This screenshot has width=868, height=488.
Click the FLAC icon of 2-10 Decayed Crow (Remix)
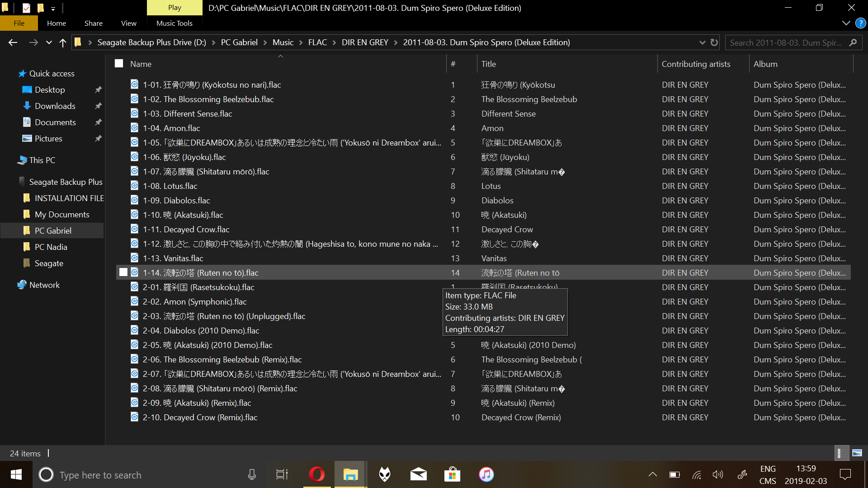[x=134, y=417]
